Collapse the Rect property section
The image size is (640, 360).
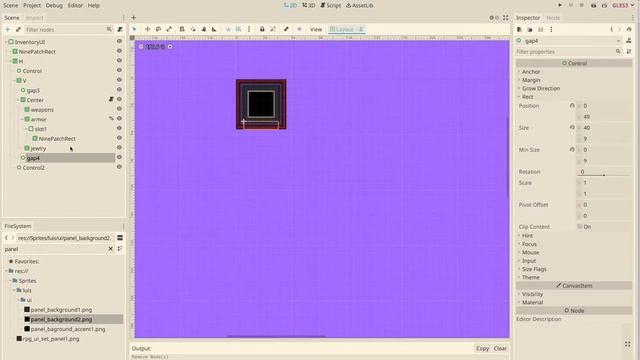[x=527, y=97]
